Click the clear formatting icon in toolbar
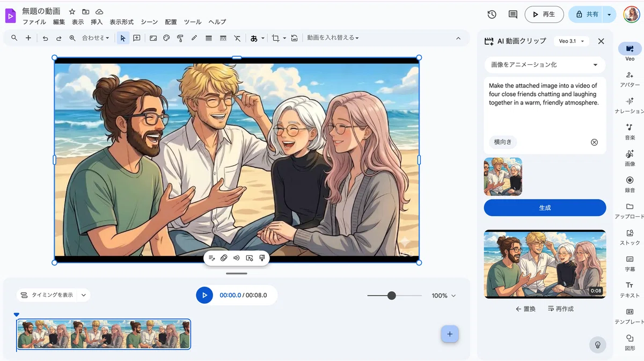The width and height of the screenshot is (644, 361). point(237,38)
